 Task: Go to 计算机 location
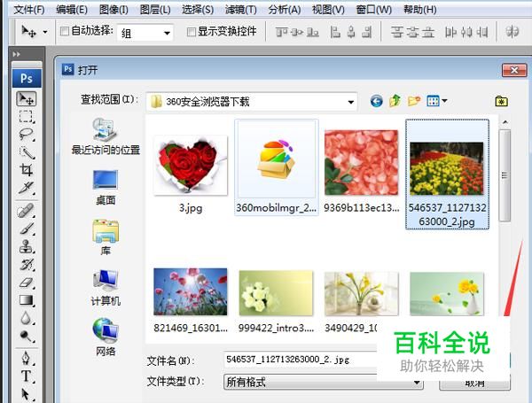point(106,288)
